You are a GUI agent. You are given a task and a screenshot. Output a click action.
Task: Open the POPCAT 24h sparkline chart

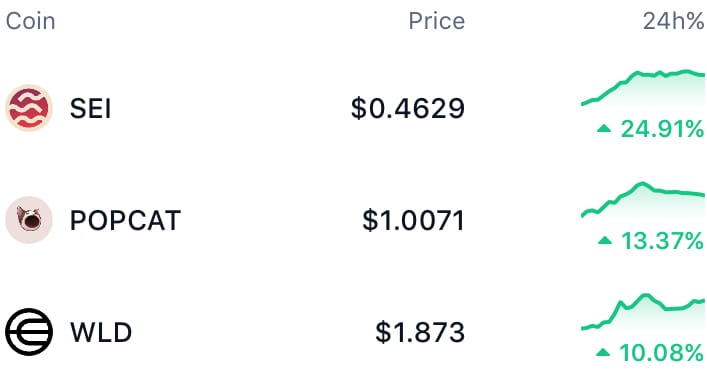(643, 199)
